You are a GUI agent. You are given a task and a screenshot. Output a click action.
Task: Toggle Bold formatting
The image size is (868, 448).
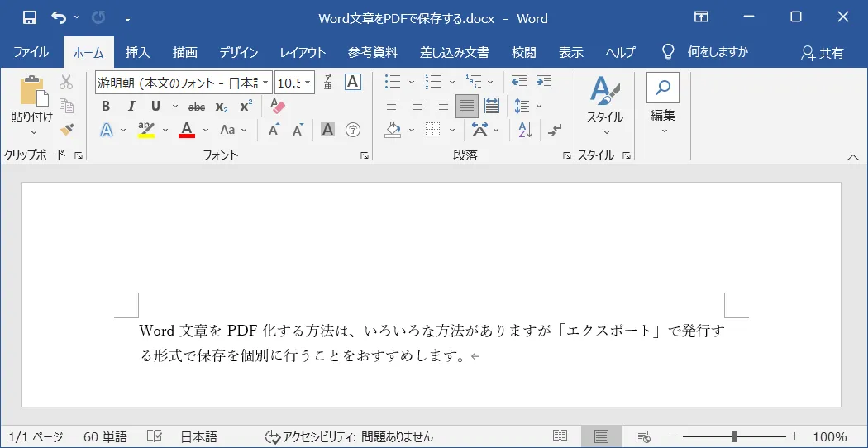click(107, 107)
